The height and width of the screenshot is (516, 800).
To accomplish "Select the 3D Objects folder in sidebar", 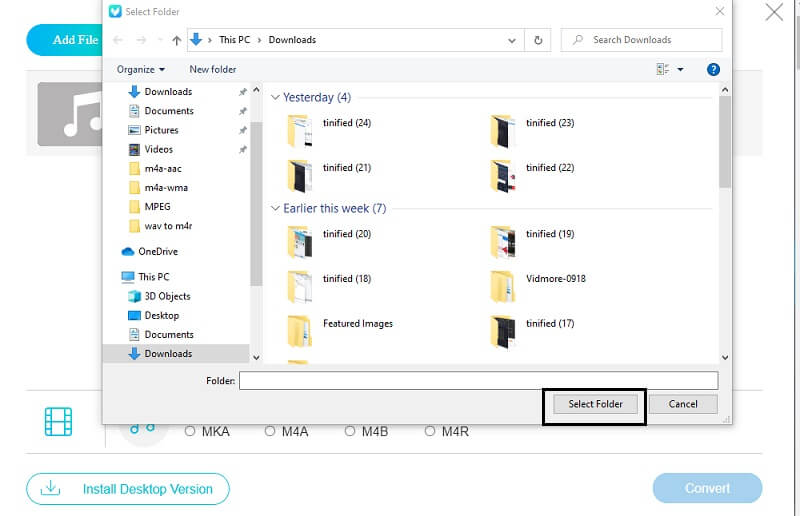I will (167, 296).
